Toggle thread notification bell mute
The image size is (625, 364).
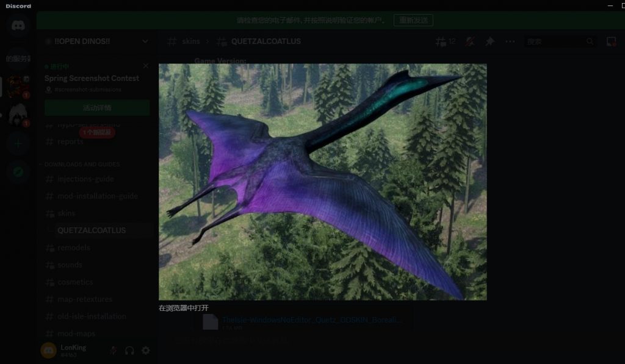pyautogui.click(x=469, y=41)
